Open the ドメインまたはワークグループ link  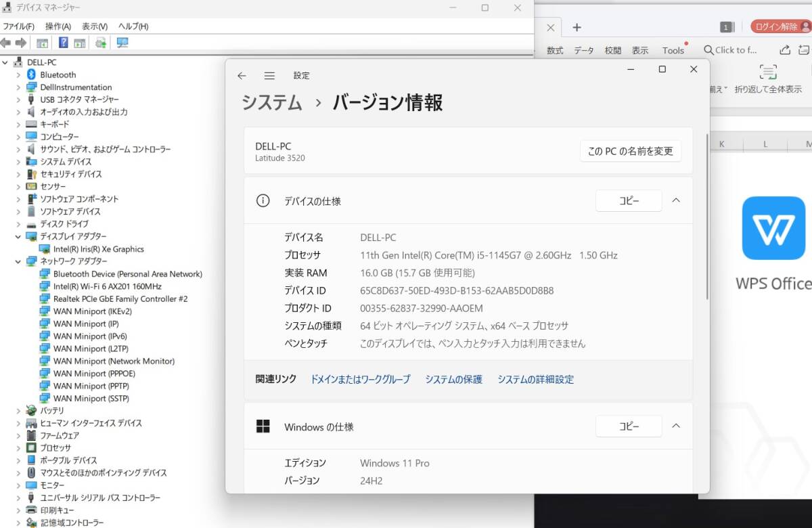(x=360, y=379)
